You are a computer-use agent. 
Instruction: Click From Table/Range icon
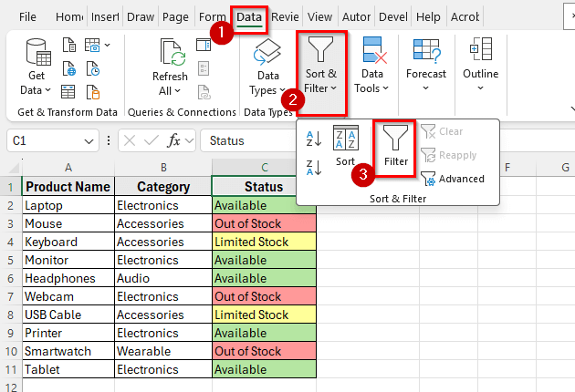tap(68, 92)
